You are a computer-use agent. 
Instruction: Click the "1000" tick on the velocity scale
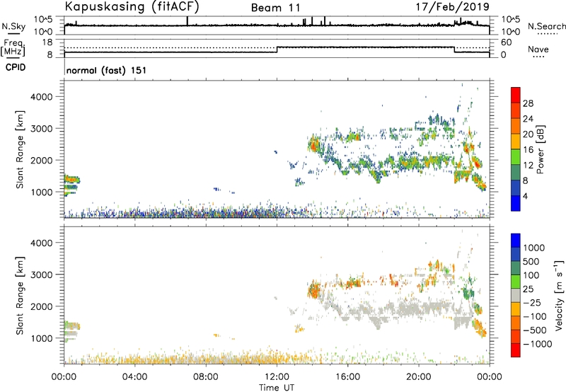[x=534, y=248]
